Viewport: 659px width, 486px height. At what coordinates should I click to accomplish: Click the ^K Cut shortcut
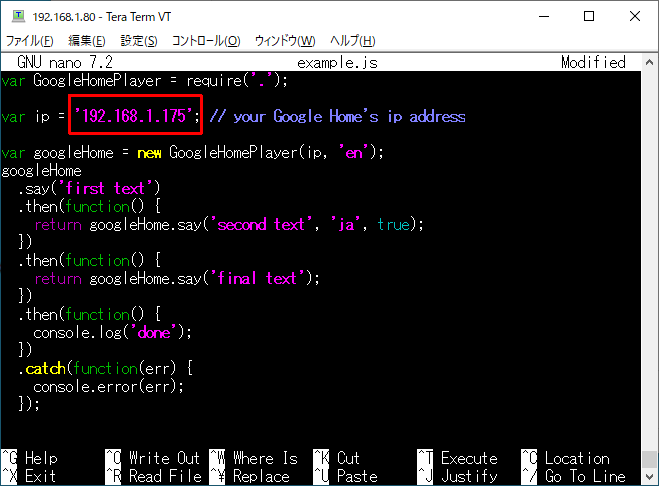pyautogui.click(x=336, y=458)
